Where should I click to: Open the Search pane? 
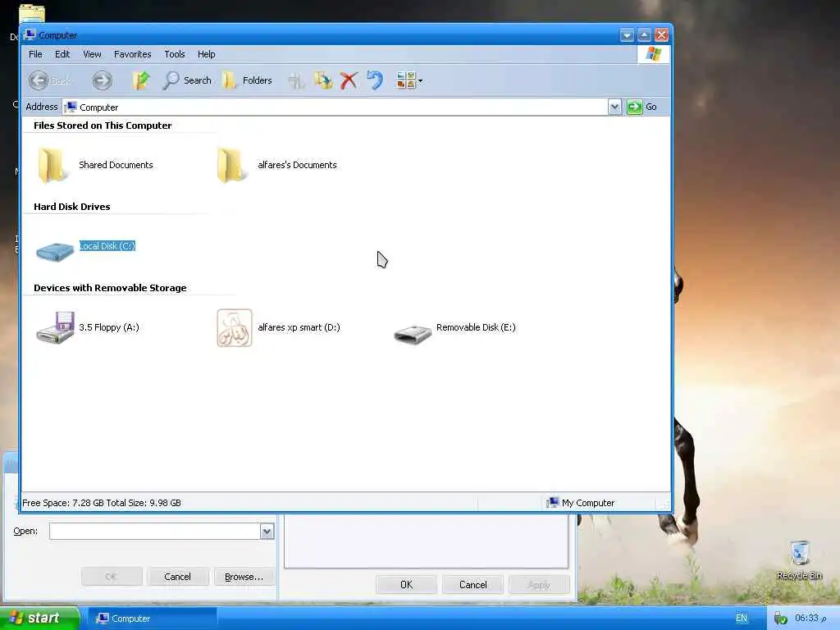187,80
